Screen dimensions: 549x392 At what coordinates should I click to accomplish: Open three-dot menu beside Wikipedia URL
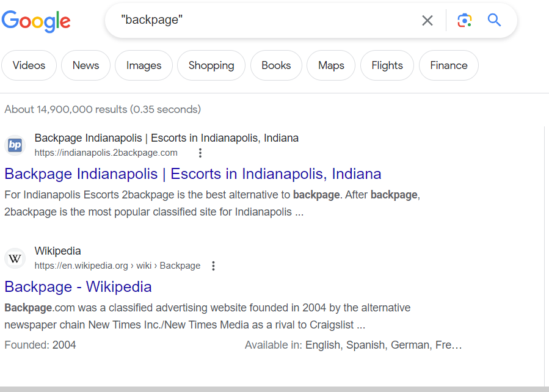213,266
